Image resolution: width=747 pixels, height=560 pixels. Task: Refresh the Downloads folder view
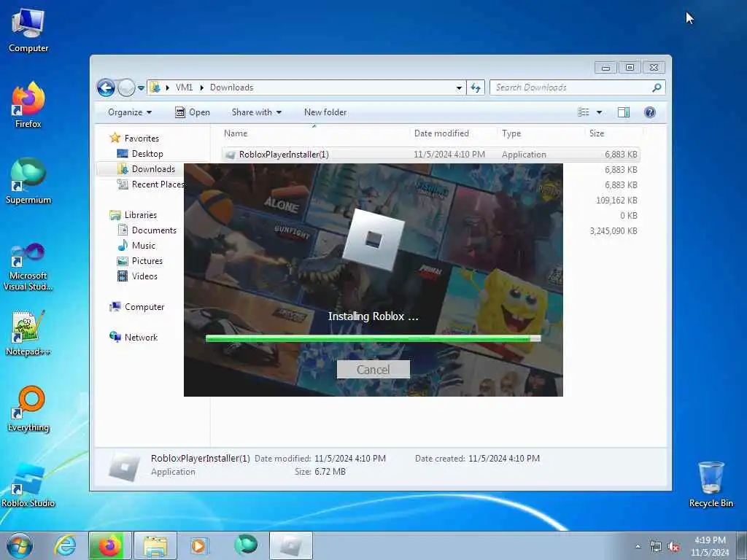point(476,87)
